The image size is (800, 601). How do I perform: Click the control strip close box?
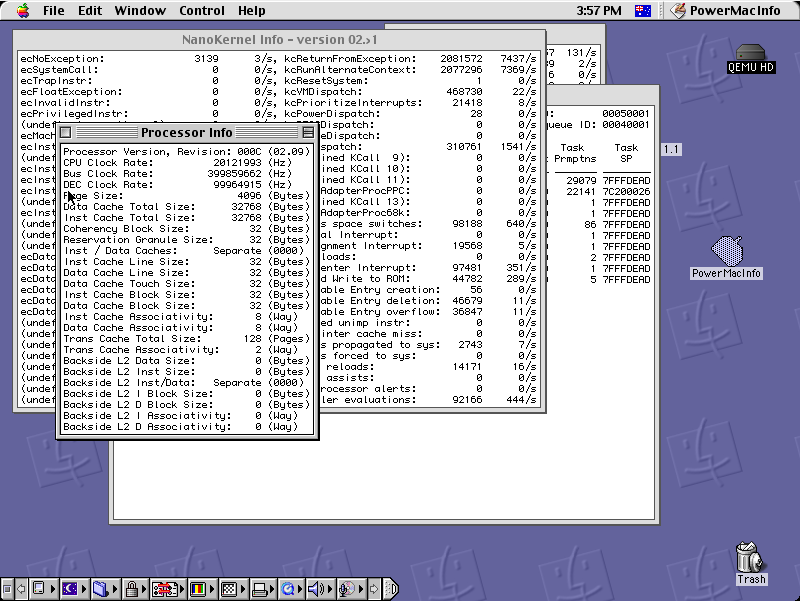(7, 589)
